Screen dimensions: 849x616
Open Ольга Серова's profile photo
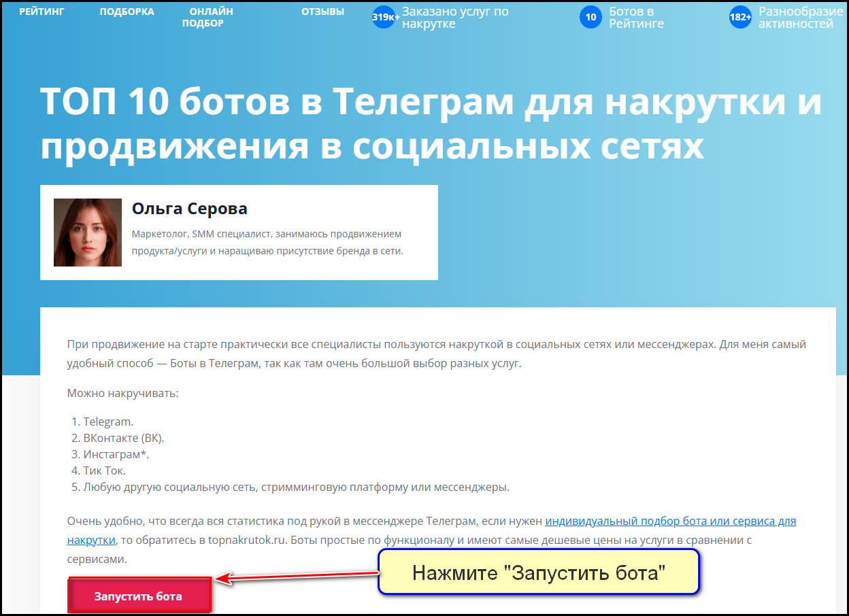[x=87, y=232]
